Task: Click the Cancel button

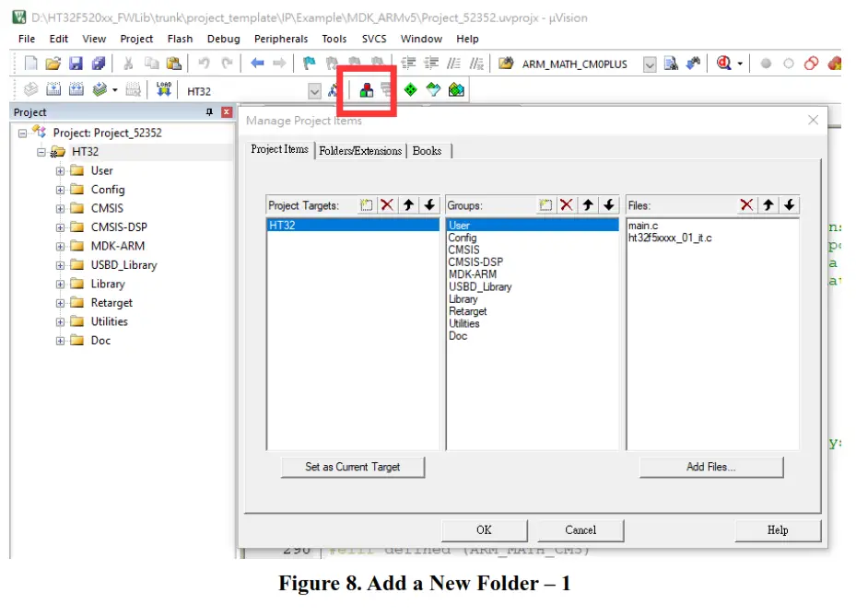Action: click(580, 529)
